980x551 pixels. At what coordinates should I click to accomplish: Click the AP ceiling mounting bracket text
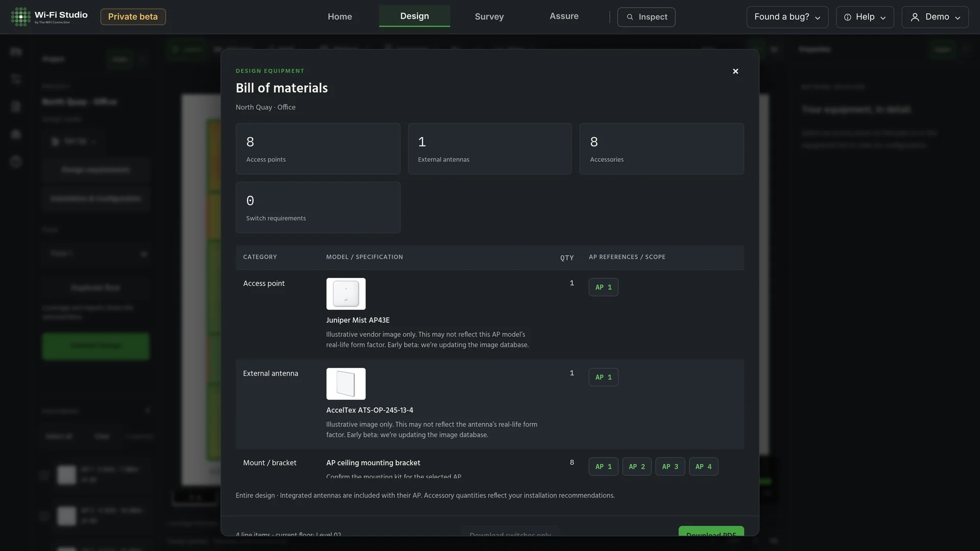click(373, 463)
